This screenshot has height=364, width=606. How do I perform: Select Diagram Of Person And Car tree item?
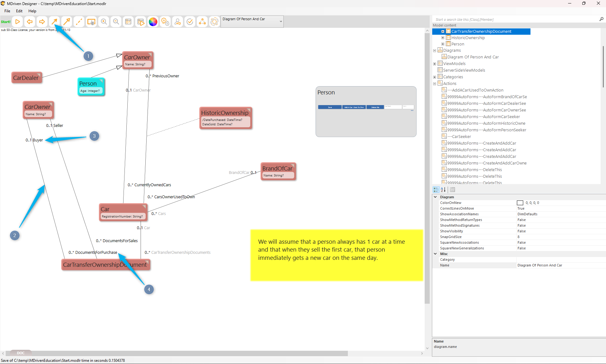473,57
